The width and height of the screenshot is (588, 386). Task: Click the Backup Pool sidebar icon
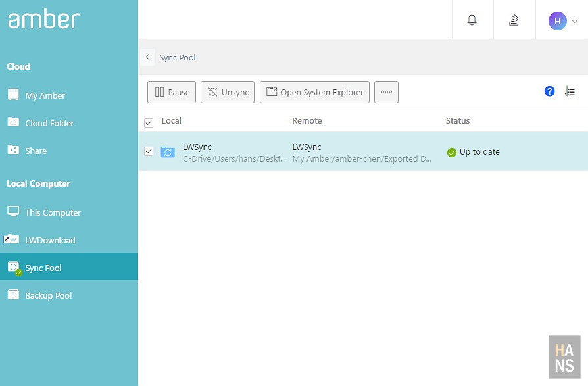coord(13,294)
